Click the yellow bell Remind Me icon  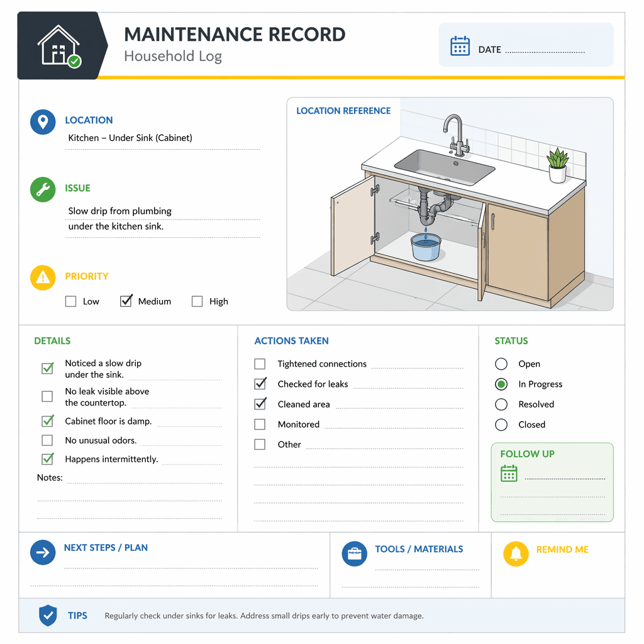pyautogui.click(x=516, y=553)
